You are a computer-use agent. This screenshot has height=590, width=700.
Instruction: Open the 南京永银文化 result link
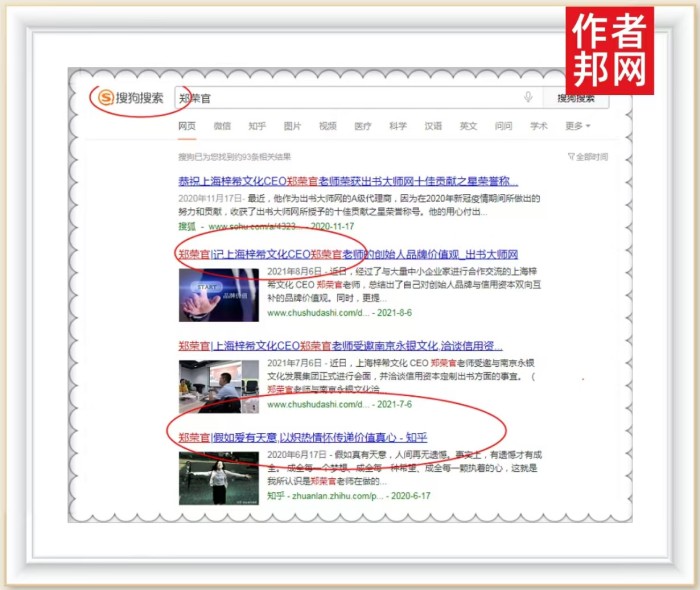[x=340, y=345]
